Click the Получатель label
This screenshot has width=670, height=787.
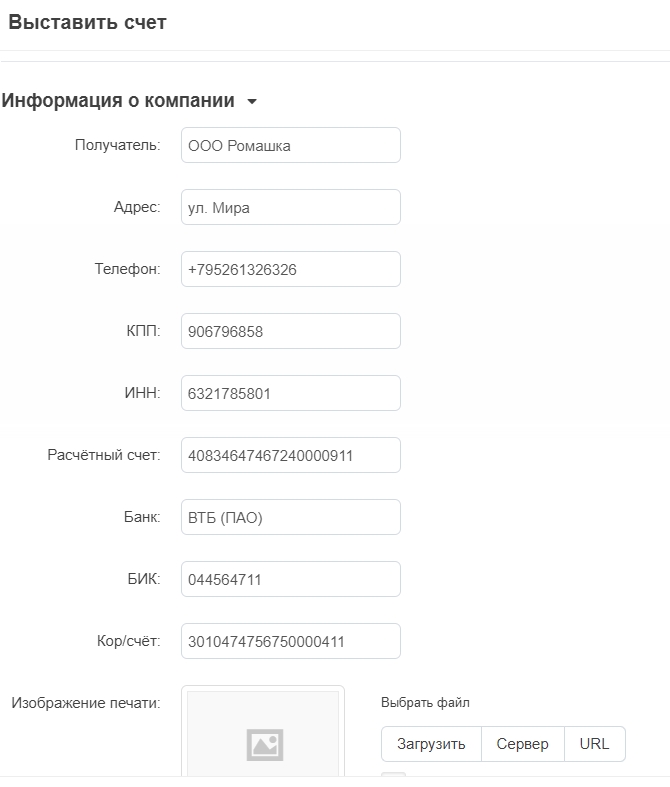pos(117,145)
